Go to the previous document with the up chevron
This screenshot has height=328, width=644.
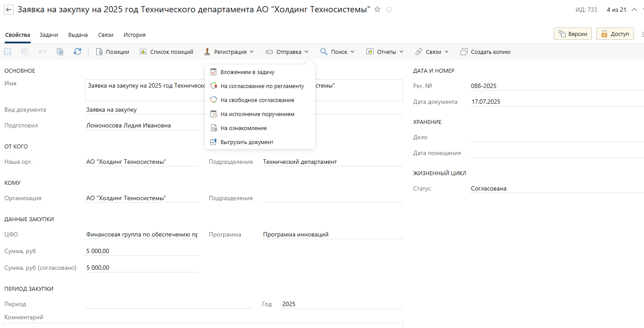pos(634,10)
